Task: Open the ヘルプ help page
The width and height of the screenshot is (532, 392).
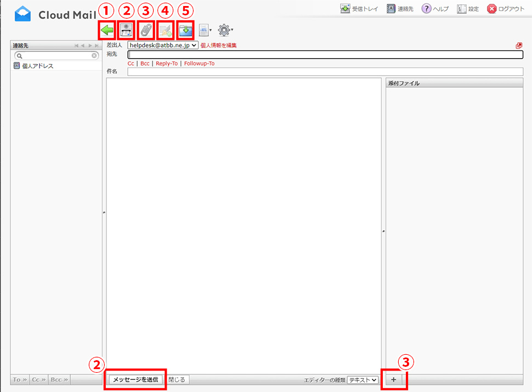Action: tap(435, 9)
